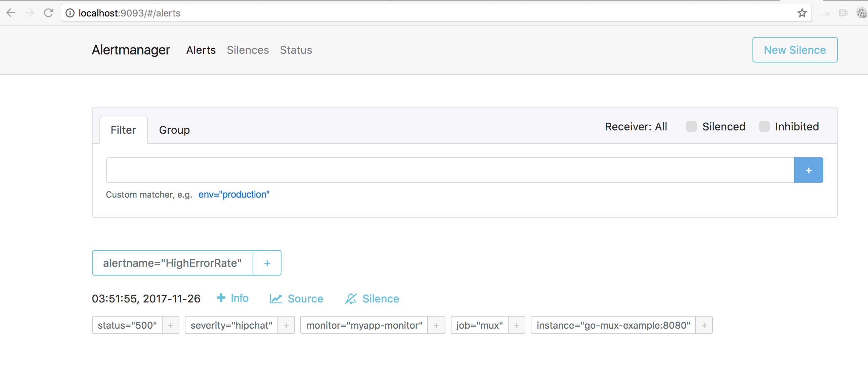Navigate to the Status page
Screen dimensions: 868x369
tap(296, 49)
